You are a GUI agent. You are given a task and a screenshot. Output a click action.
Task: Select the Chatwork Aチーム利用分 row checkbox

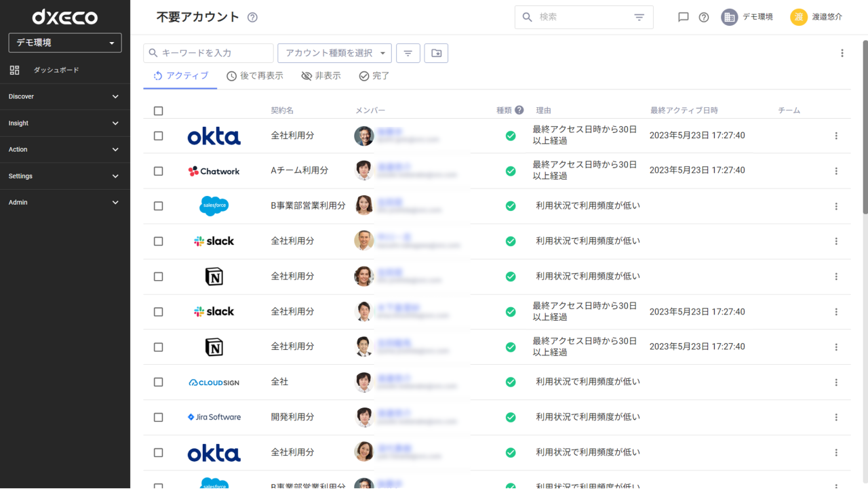point(159,171)
